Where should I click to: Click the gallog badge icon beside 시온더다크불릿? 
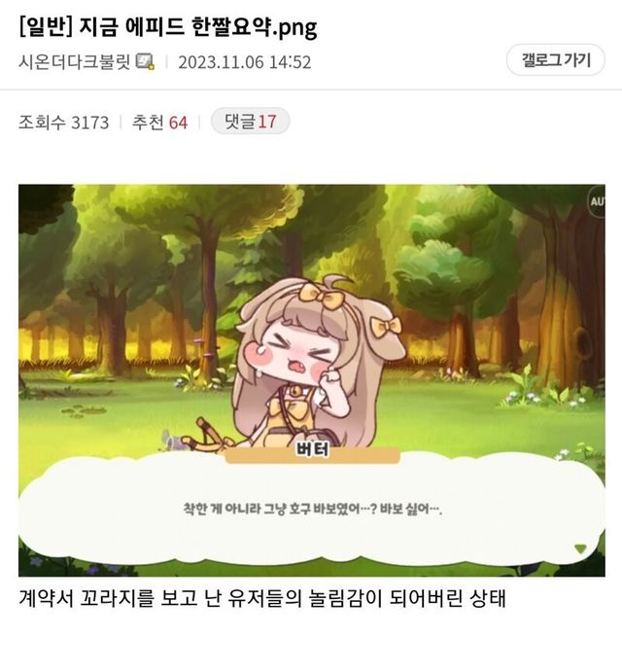click(x=145, y=61)
